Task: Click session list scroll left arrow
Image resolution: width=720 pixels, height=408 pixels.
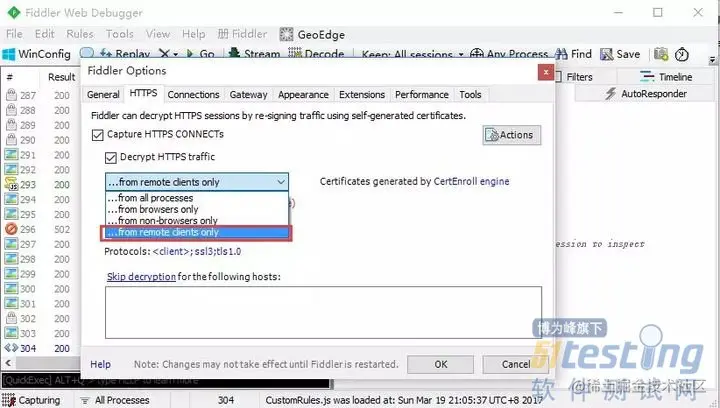Action: 8,363
